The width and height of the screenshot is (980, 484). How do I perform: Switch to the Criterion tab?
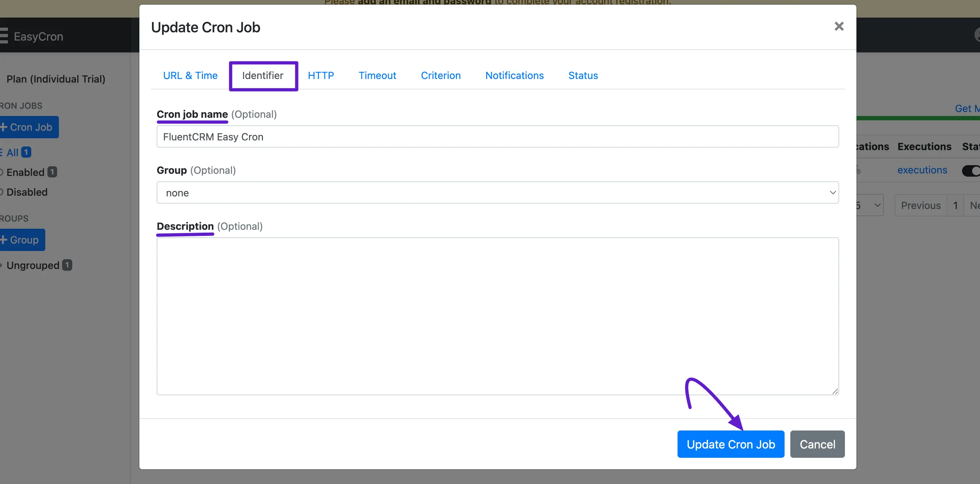click(440, 76)
